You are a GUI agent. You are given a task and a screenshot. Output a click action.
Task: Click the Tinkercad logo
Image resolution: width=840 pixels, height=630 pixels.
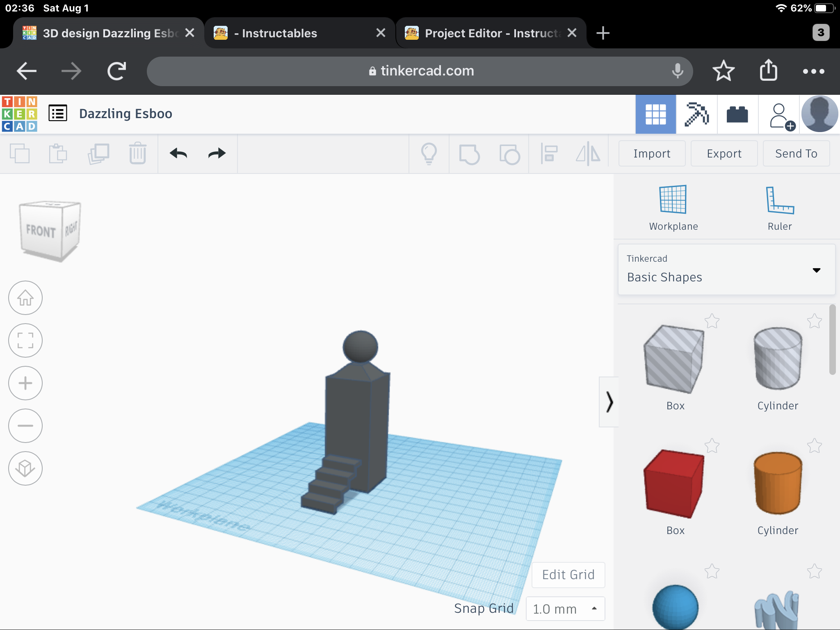click(x=19, y=114)
